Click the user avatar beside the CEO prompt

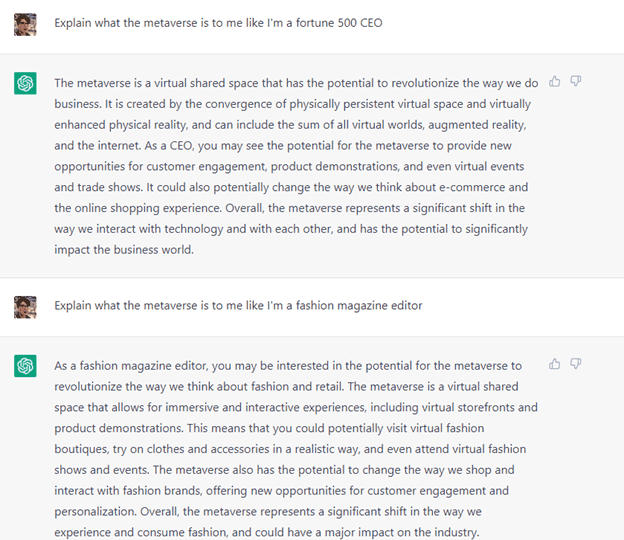[25, 24]
